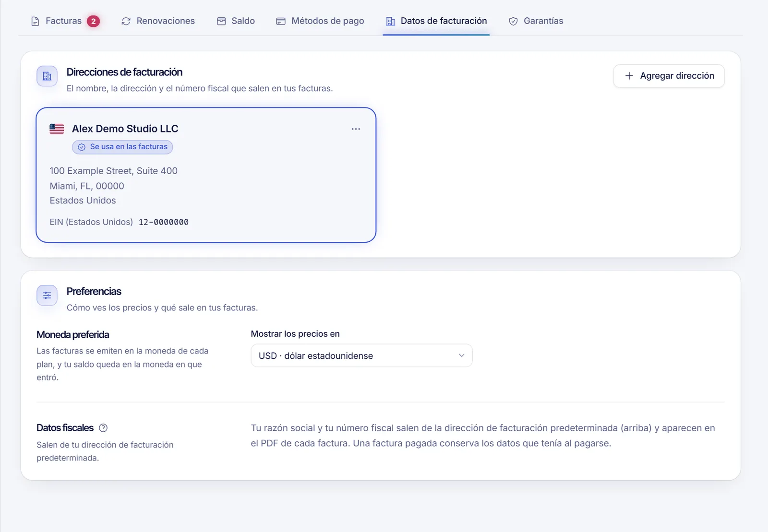Click the 'Mostrar los precios en' label
This screenshot has width=768, height=532.
(295, 334)
